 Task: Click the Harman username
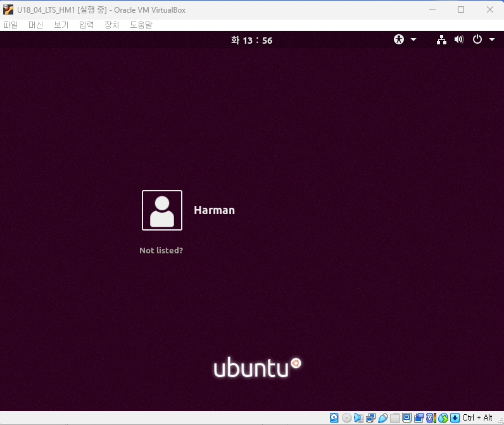(215, 210)
